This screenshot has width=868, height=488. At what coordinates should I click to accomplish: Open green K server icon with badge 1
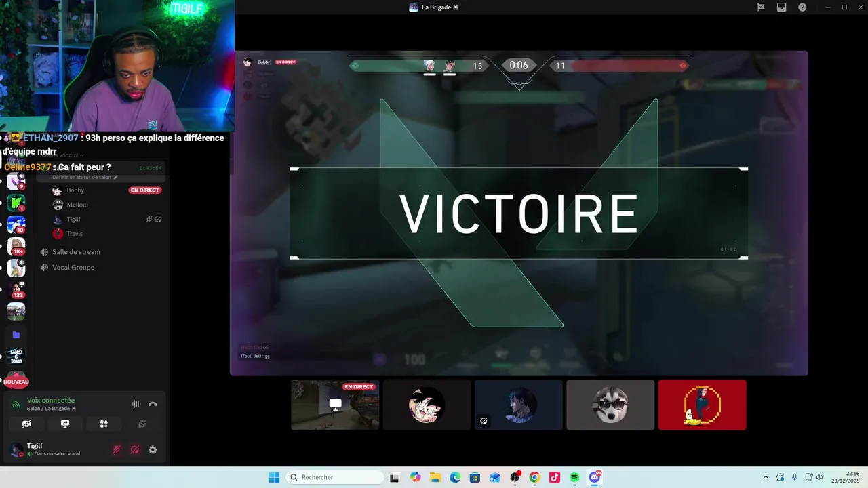[16, 203]
